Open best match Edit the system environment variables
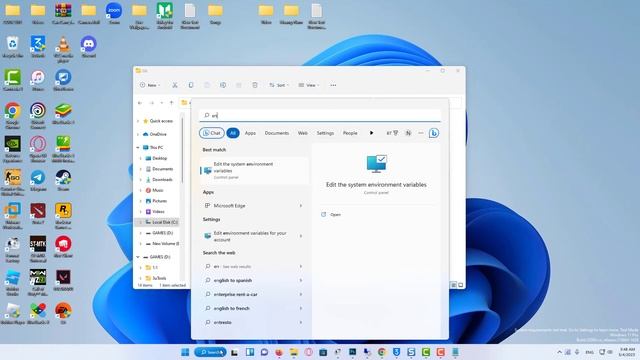 (254, 171)
